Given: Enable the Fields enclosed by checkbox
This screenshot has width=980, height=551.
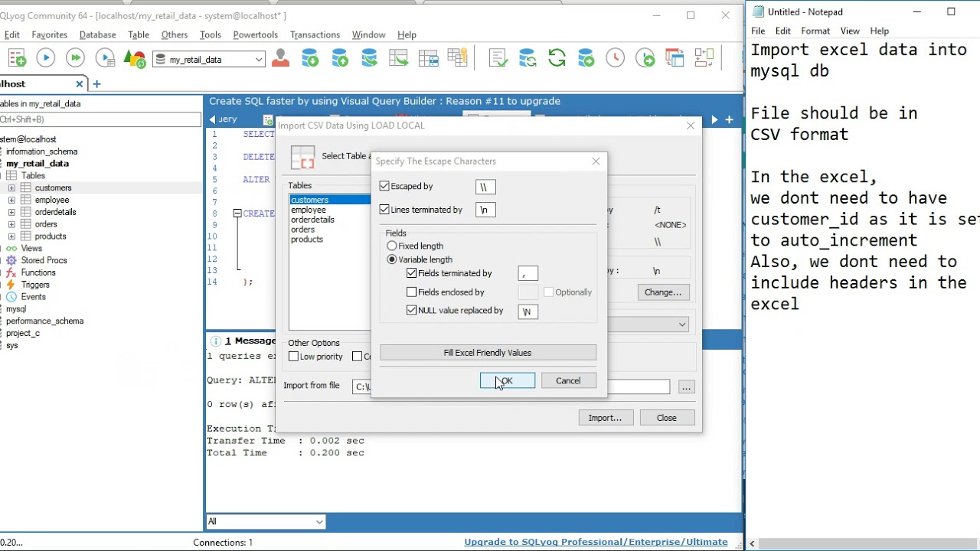Looking at the screenshot, I should 412,292.
